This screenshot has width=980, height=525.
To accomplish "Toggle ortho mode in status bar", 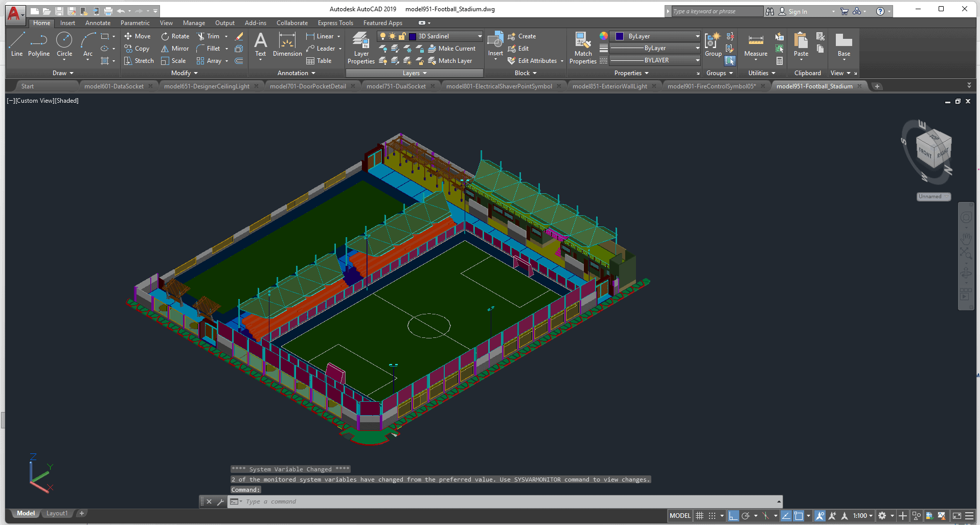I will [x=733, y=516].
